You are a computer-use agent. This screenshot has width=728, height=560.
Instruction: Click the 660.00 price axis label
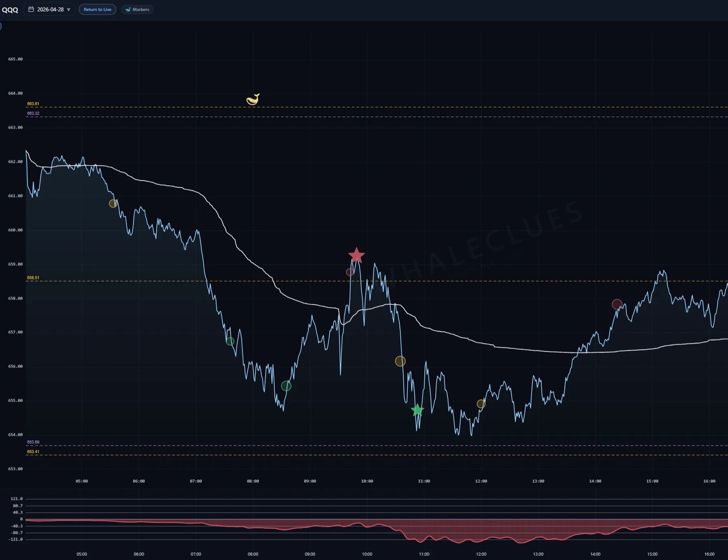click(x=15, y=230)
